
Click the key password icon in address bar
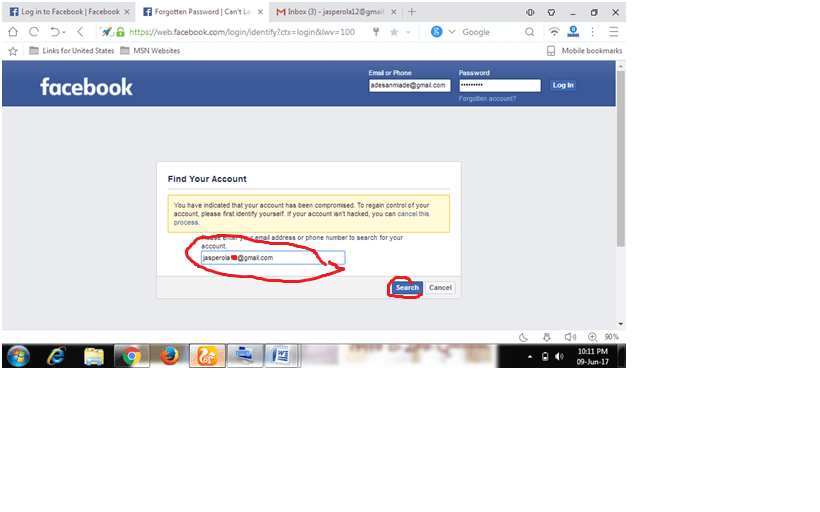376,32
